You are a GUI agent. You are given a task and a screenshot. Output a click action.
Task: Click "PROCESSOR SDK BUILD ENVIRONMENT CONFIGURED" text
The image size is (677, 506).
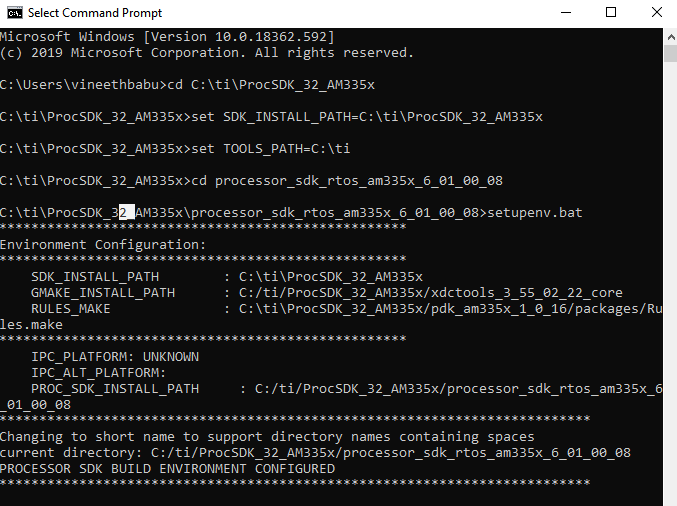click(x=167, y=469)
